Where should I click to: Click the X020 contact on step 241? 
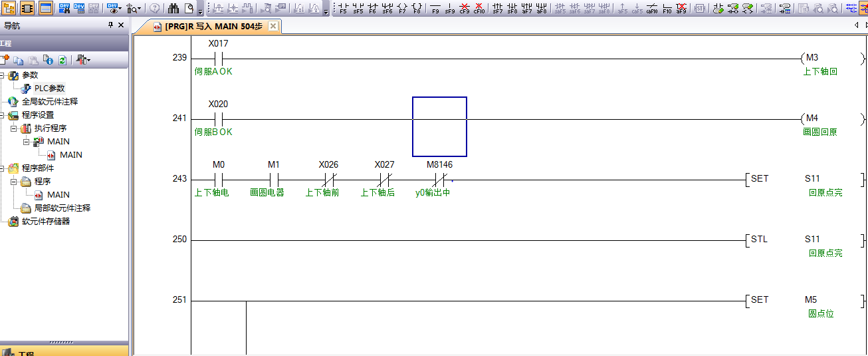pos(217,118)
